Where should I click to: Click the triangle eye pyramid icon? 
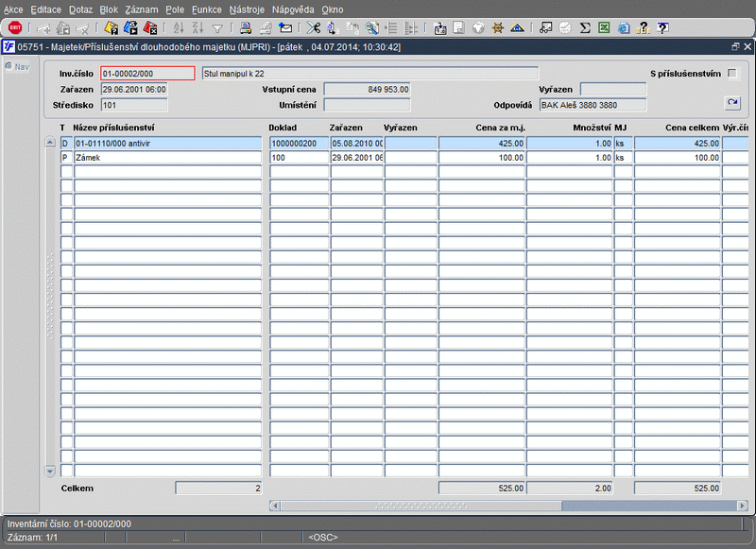pos(517,28)
